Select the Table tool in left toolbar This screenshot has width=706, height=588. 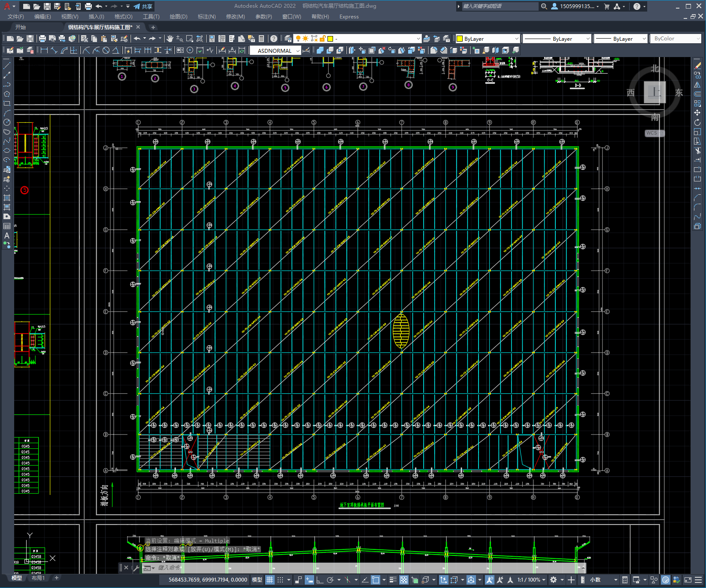(6, 226)
